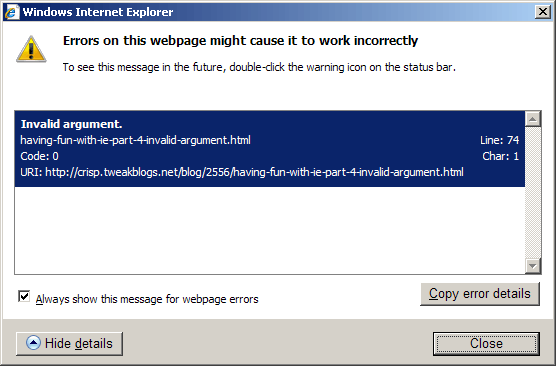Click the scrollbar up arrow in error list
Image resolution: width=556 pixels, height=366 pixels.
tap(533, 119)
